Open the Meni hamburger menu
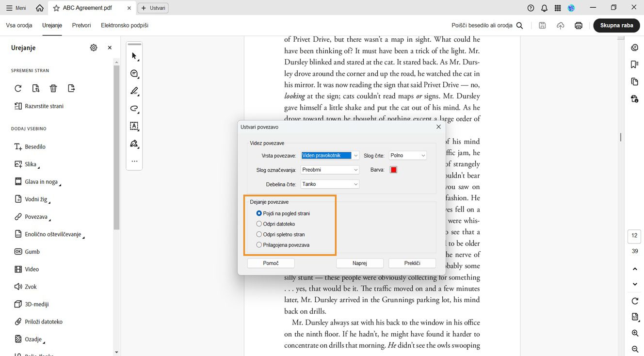Screen dimensions: 644x356 (x=16, y=8)
